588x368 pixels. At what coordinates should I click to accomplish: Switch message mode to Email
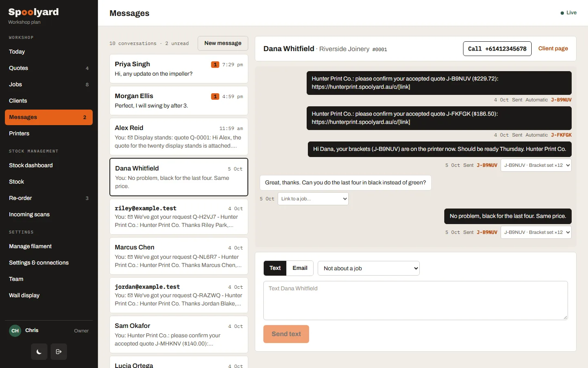pos(300,268)
